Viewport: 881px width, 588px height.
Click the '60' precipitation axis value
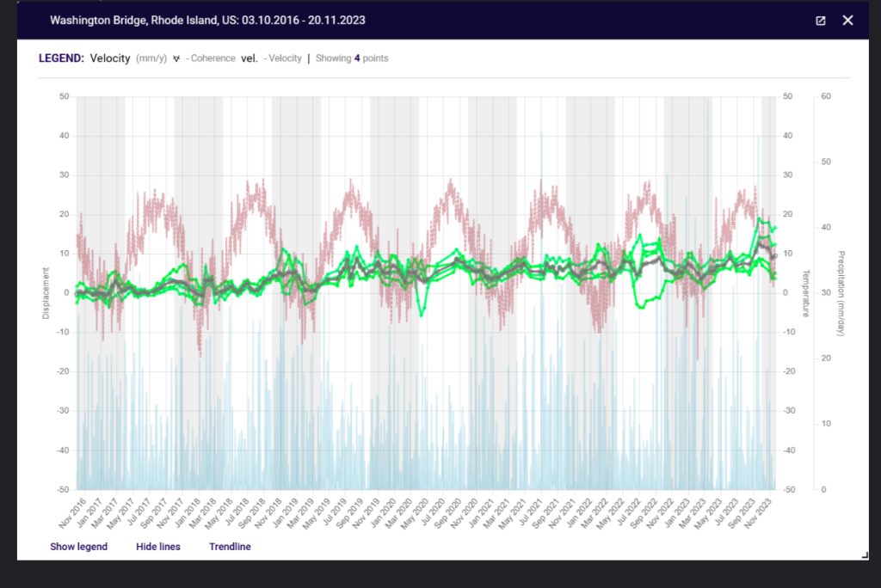point(825,96)
